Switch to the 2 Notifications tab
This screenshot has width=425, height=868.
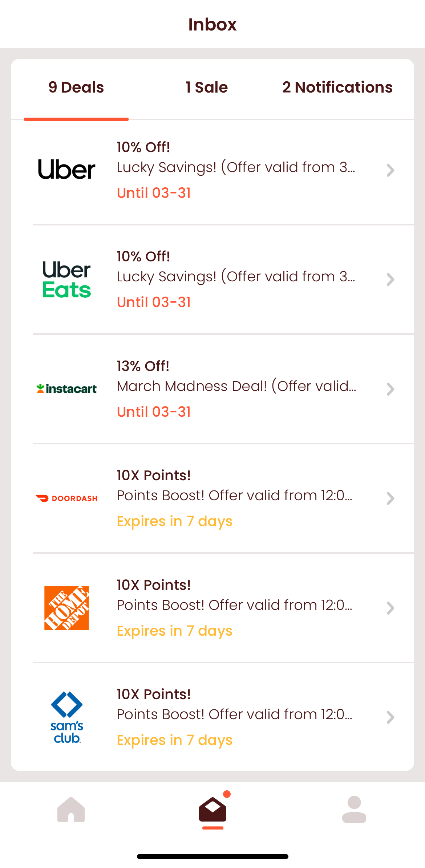click(x=337, y=87)
